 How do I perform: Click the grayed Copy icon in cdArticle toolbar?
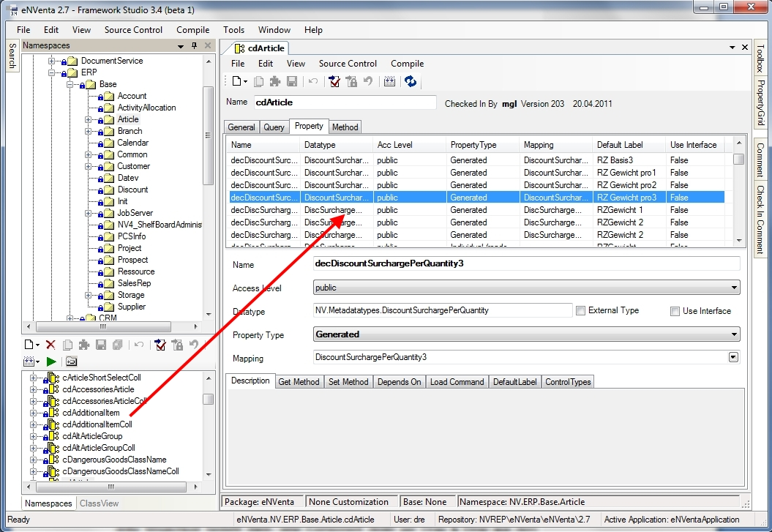(258, 81)
